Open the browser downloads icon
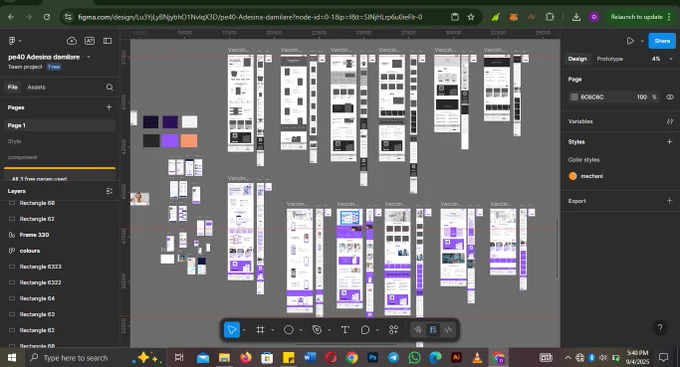680x367 pixels. pyautogui.click(x=576, y=17)
